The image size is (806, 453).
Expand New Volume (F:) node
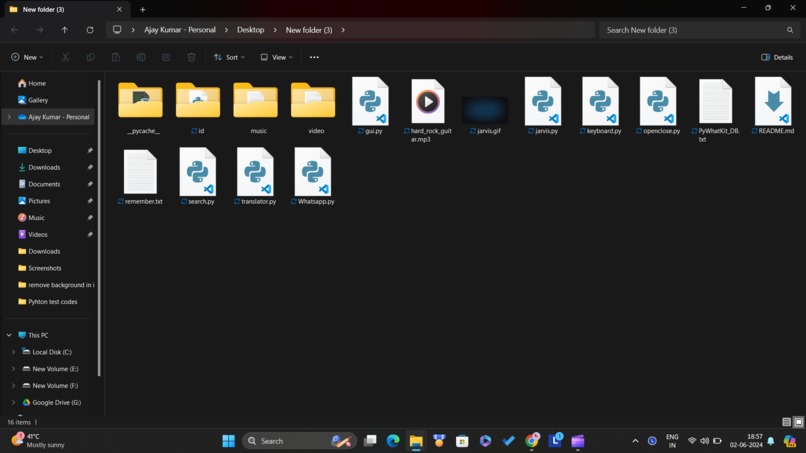[x=13, y=386]
